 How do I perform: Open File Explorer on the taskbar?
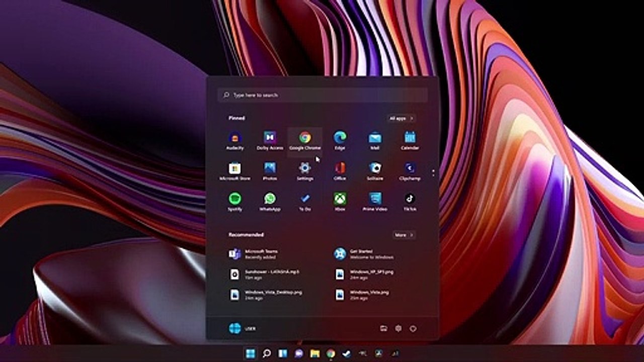pos(315,354)
